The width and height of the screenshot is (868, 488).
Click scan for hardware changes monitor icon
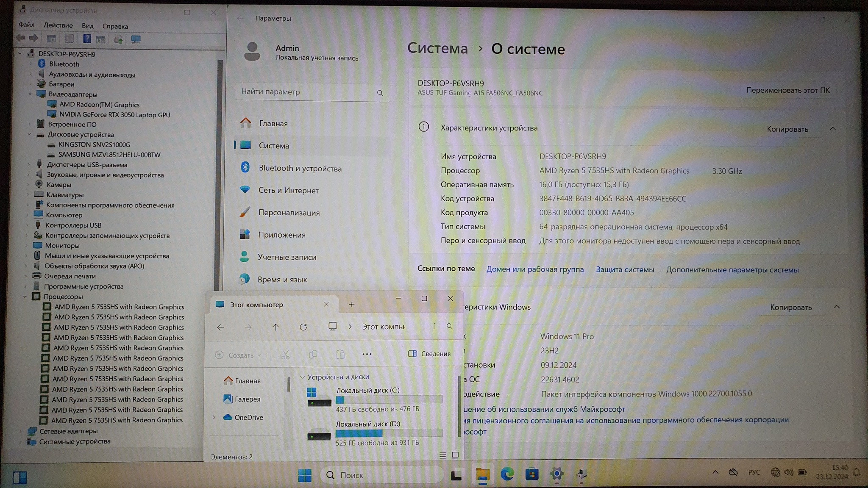point(136,39)
